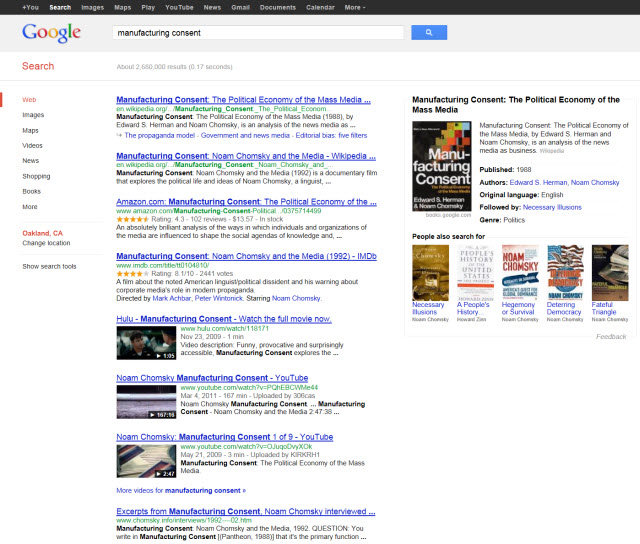Filter results by News in sidebar
The height and width of the screenshot is (544, 640).
click(31, 161)
